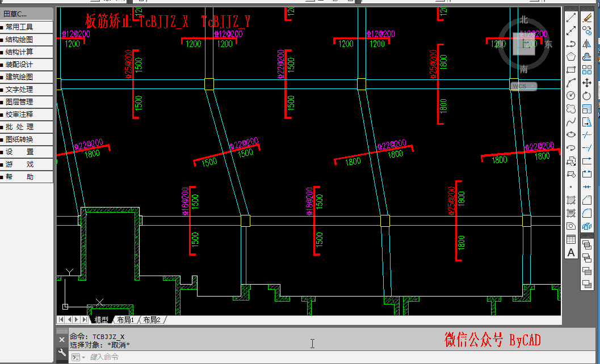
Task: Select the Explode tool
Action: [587, 226]
